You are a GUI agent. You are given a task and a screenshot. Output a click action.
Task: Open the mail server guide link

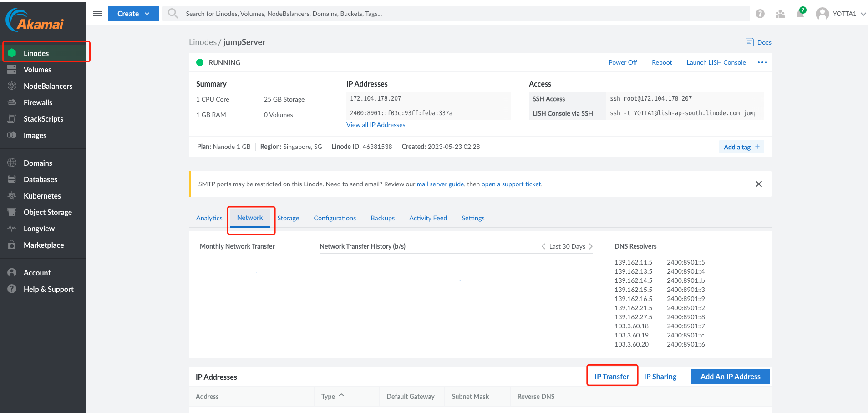(440, 184)
